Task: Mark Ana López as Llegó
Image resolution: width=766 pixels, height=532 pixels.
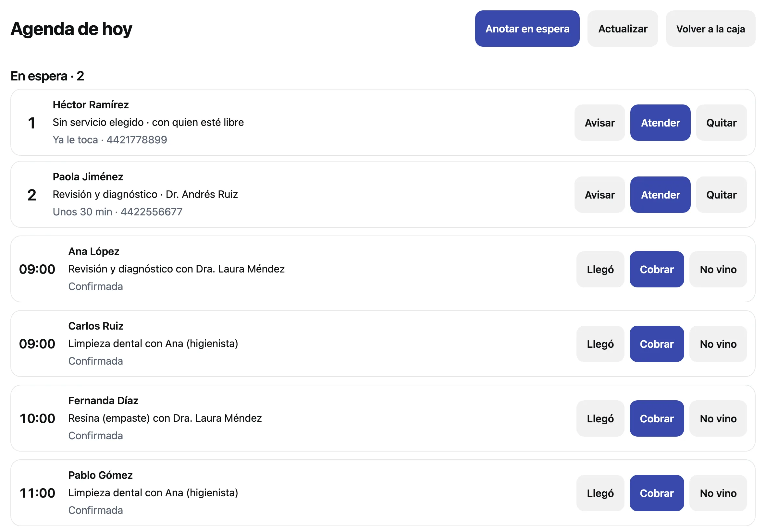Action: pyautogui.click(x=600, y=269)
